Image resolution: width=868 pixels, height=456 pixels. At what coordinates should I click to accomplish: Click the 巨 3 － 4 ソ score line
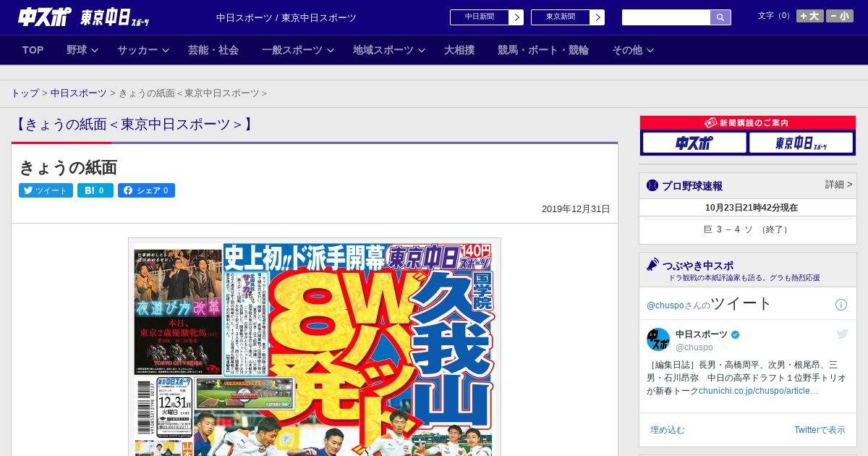click(x=747, y=229)
